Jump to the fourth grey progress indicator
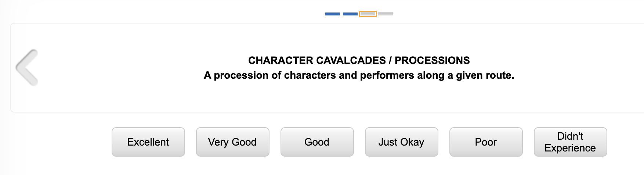 385,14
